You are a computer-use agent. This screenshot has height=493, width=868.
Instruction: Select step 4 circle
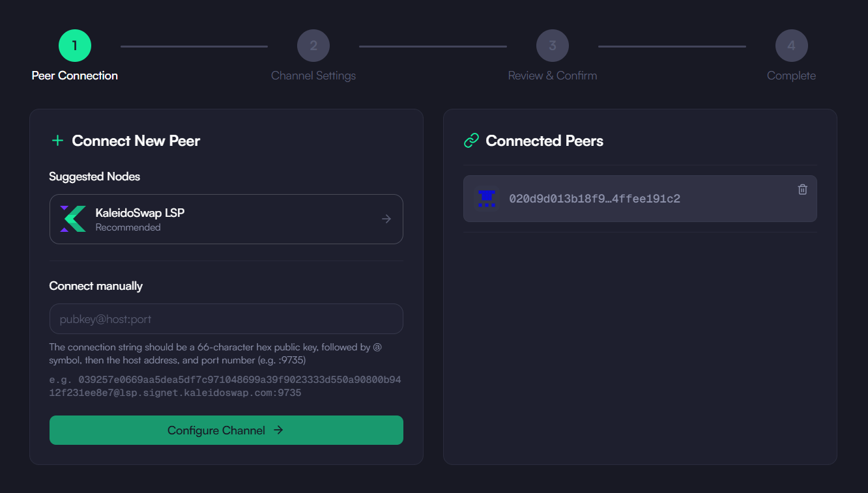point(791,46)
